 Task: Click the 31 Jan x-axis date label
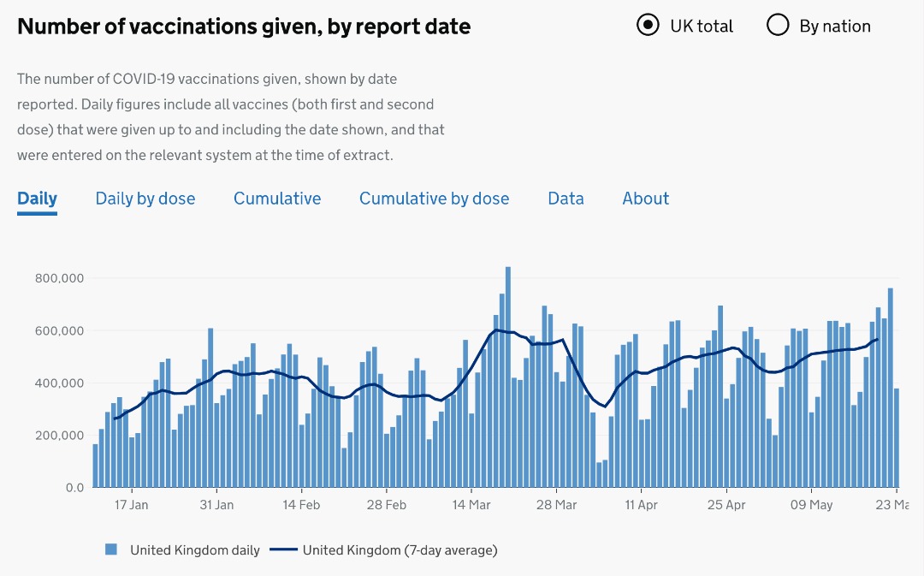(216, 505)
